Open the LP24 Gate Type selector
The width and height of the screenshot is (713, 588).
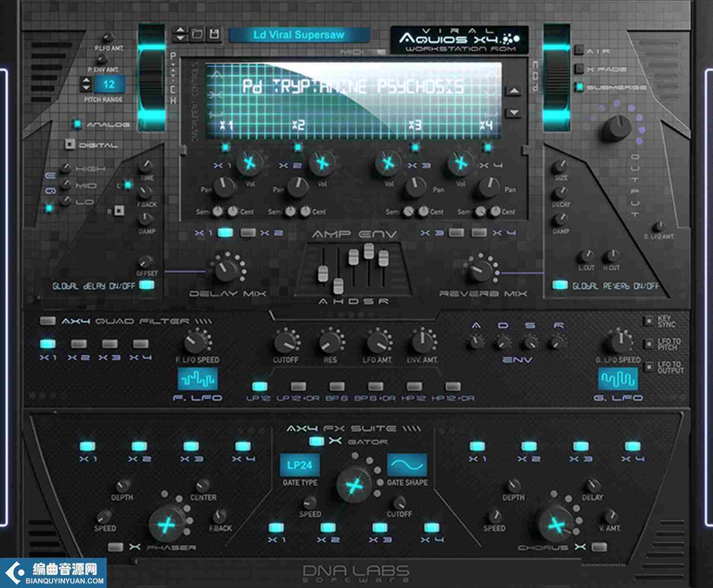point(300,465)
